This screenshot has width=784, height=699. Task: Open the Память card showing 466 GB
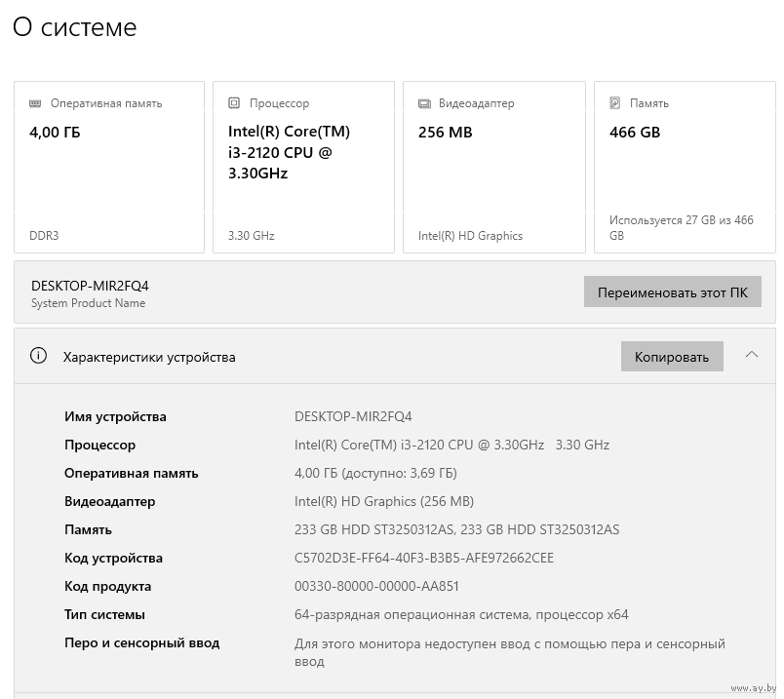pyautogui.click(x=685, y=168)
